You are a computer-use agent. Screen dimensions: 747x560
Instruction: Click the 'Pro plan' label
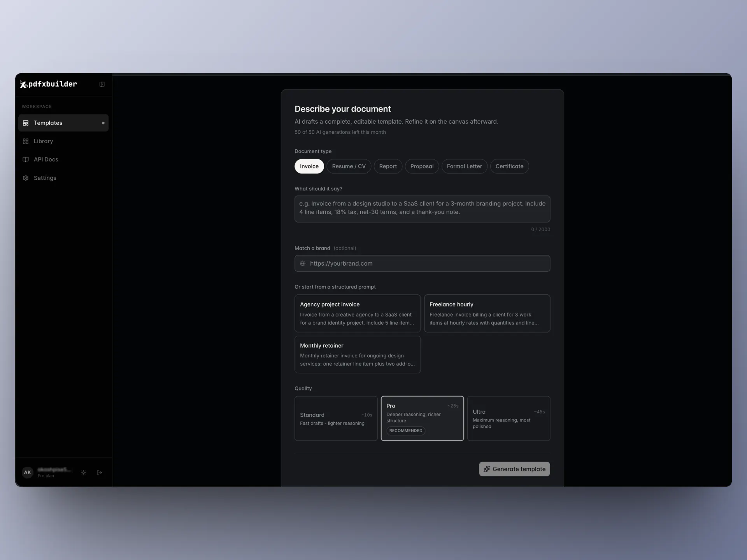pos(46,476)
